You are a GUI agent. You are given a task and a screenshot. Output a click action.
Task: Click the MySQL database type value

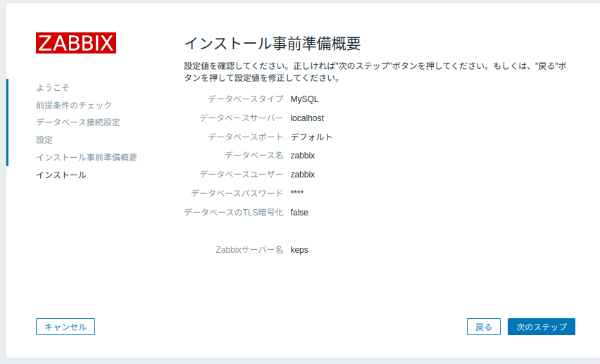[304, 99]
